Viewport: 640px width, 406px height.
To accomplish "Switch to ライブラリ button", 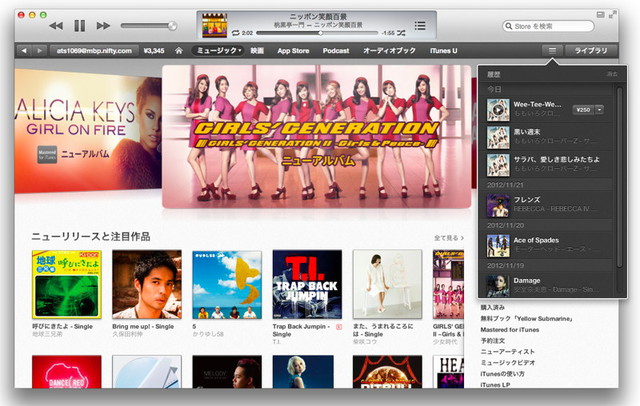I will (x=591, y=51).
